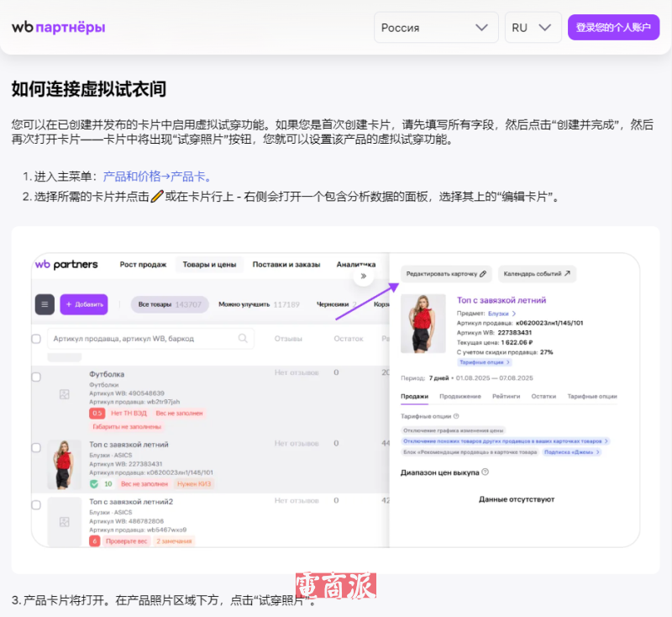Click the purple personal account login button

coord(613,27)
